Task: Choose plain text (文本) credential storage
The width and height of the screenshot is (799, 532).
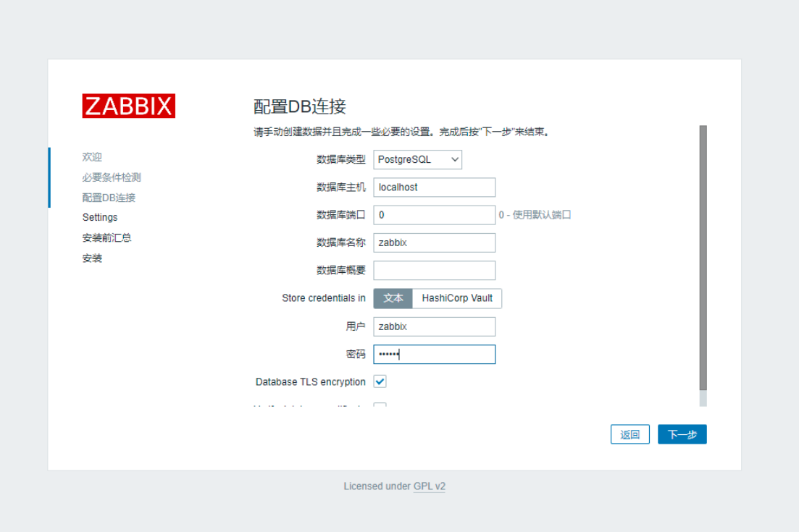Action: coord(393,298)
